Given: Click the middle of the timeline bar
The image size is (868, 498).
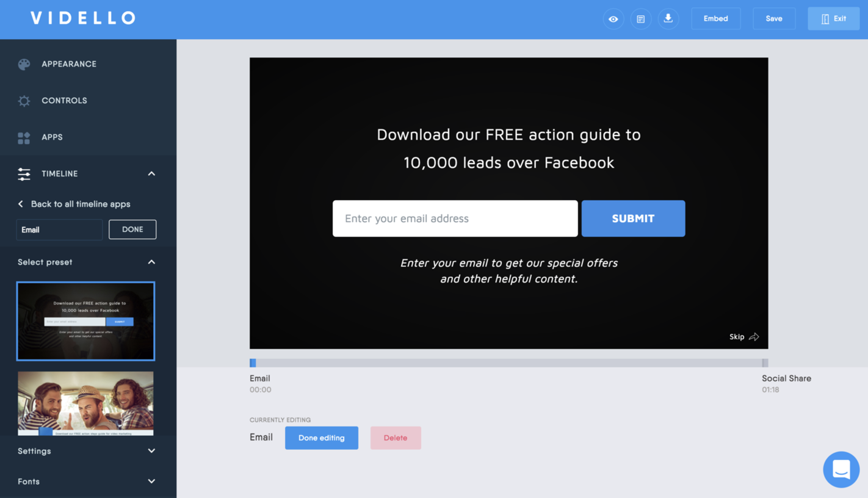Looking at the screenshot, I should pos(509,363).
